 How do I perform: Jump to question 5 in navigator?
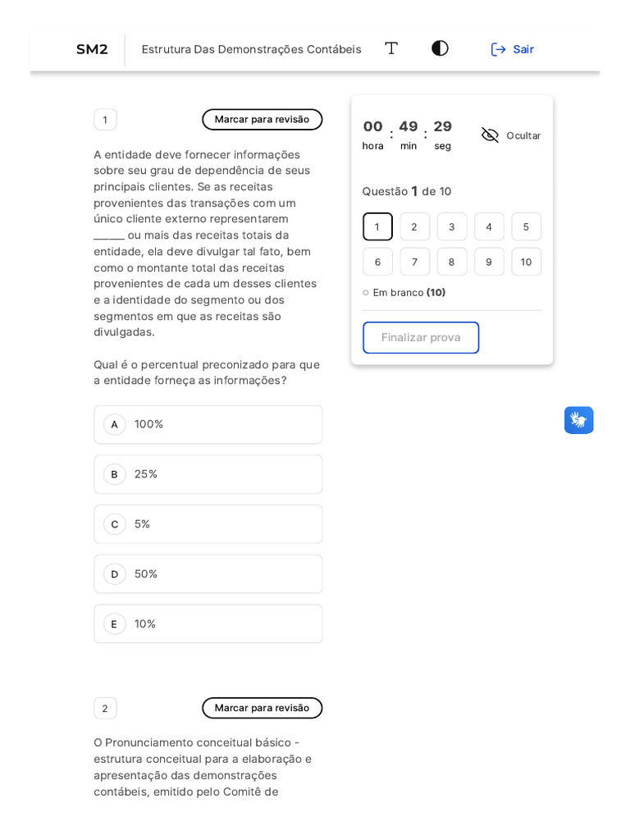point(526,227)
